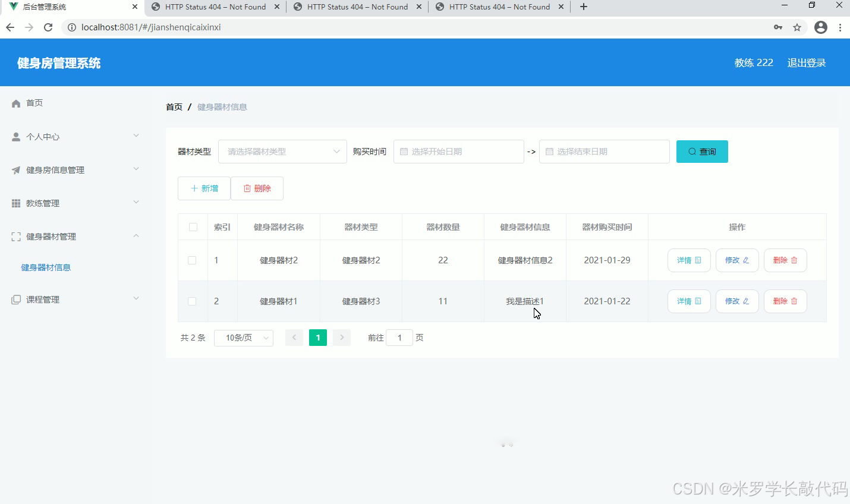Reload the page with the refresh icon
850x504 pixels.
point(48,27)
